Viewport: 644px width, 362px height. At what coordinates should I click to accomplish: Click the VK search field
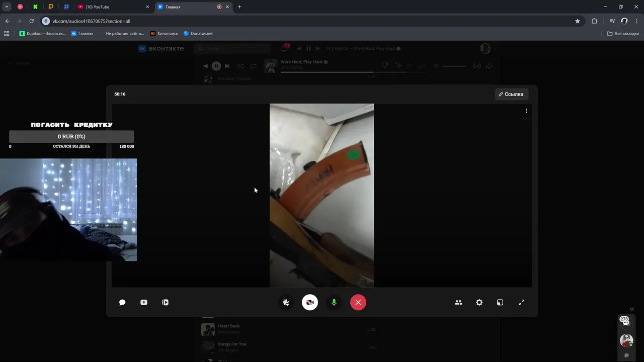(232, 48)
